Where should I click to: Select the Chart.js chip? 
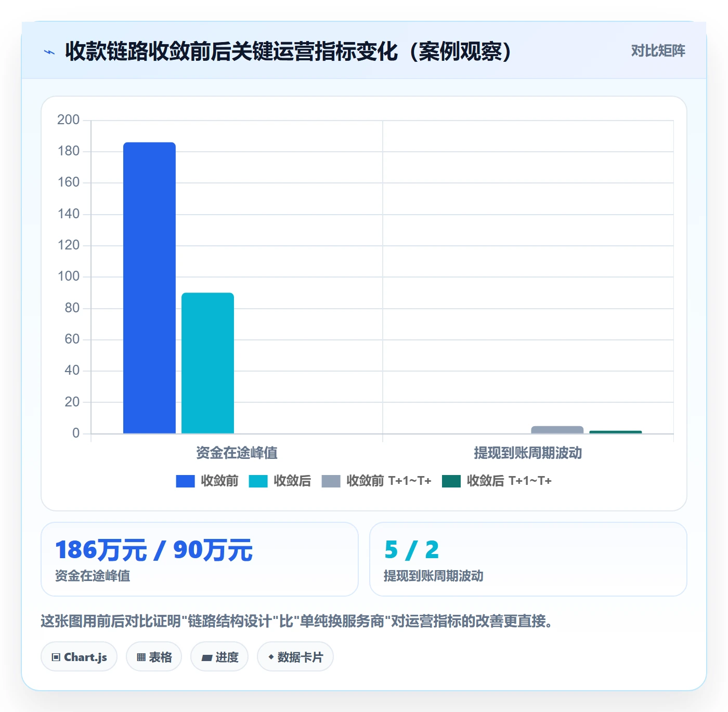[x=79, y=657]
